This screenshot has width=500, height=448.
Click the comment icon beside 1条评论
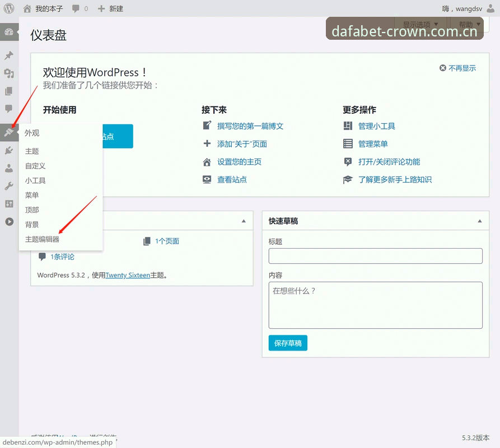42,256
